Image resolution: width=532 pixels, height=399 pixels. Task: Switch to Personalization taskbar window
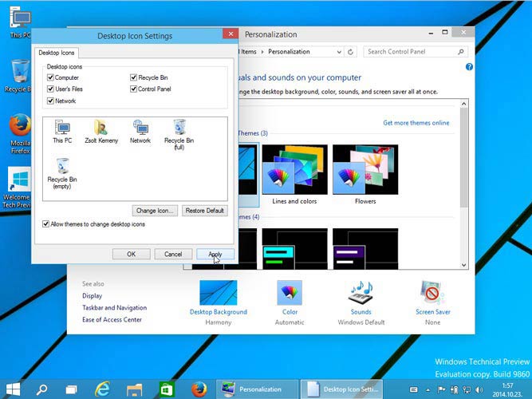[x=257, y=389]
